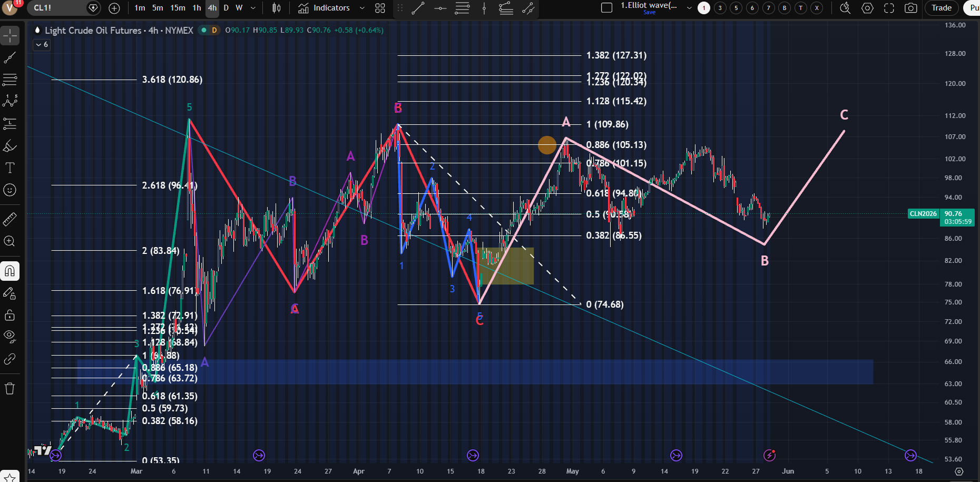Image resolution: width=980 pixels, height=482 pixels.
Task: Pick parallel channel from the floating toolbar
Action: click(528, 8)
